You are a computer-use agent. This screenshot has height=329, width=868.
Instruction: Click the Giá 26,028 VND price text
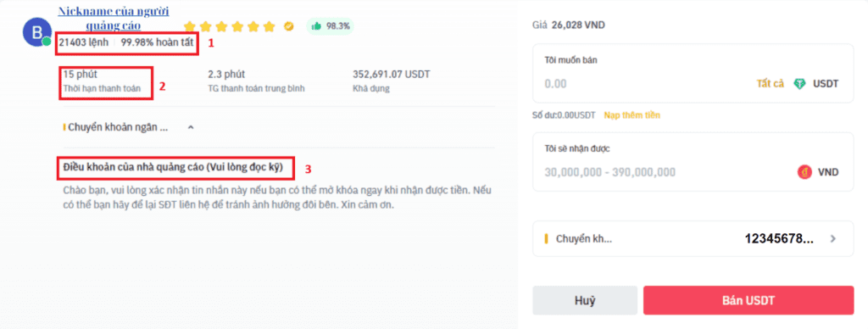pos(569,25)
